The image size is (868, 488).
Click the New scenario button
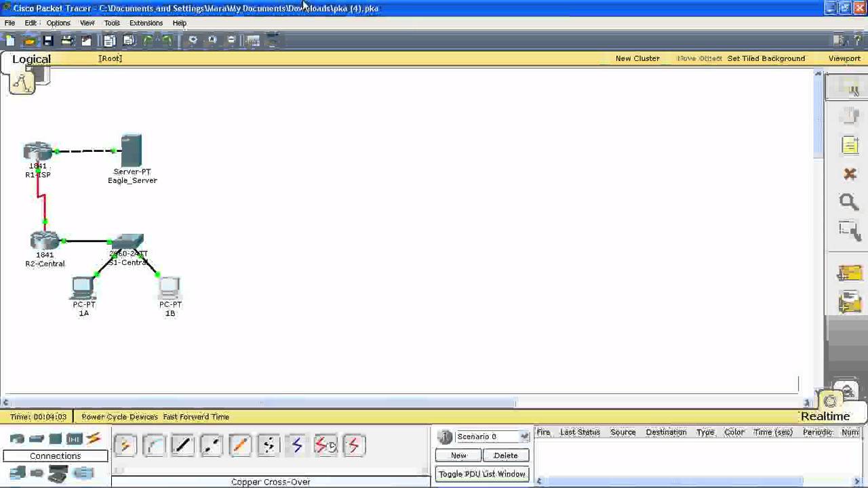(x=458, y=455)
